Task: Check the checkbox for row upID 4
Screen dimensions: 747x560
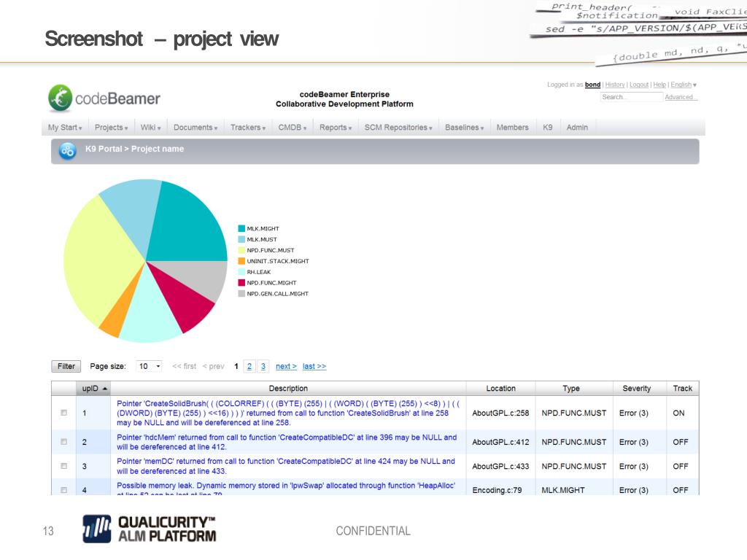Action: click(64, 490)
